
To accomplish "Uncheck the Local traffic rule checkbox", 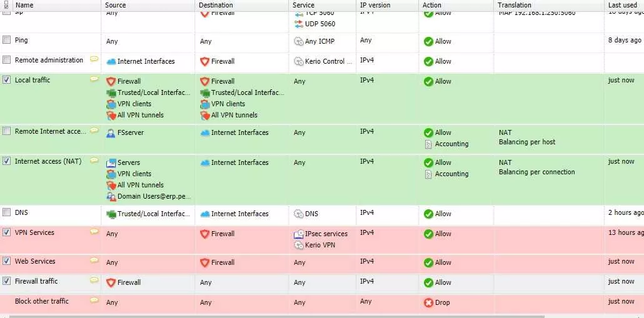I will tap(7, 80).
